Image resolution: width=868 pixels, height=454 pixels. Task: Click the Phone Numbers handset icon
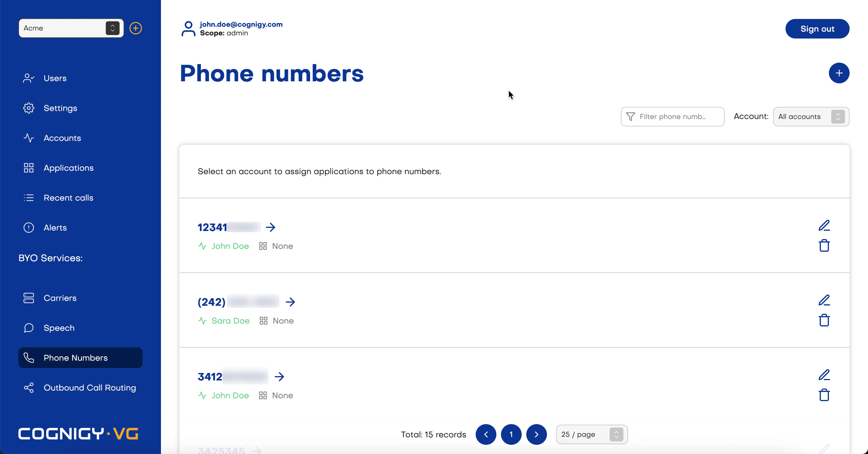[x=29, y=358]
